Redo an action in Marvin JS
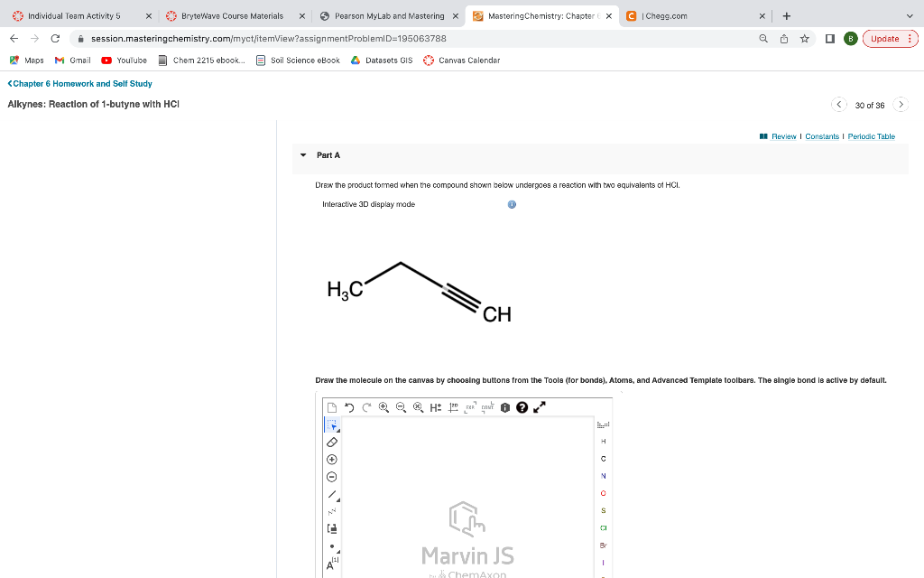Viewport: 924px width, 578px height. click(365, 407)
